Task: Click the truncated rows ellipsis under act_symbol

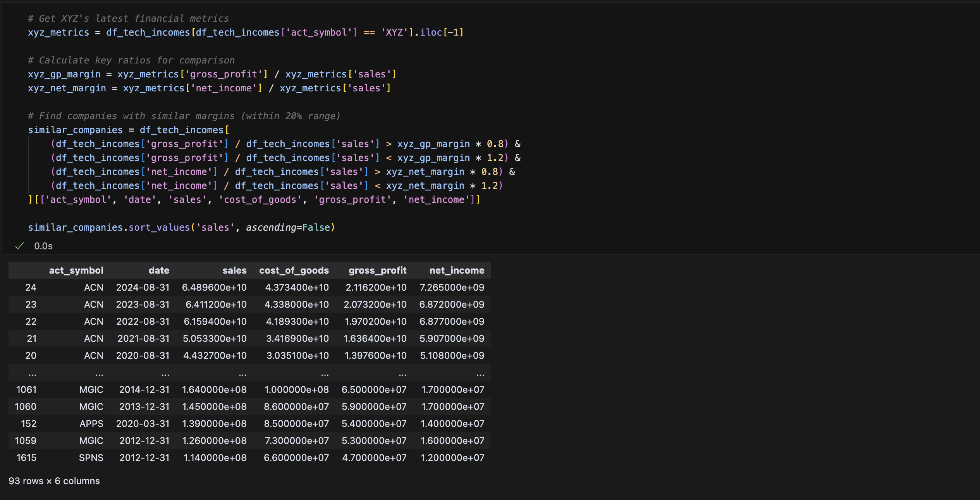Action: point(99,373)
